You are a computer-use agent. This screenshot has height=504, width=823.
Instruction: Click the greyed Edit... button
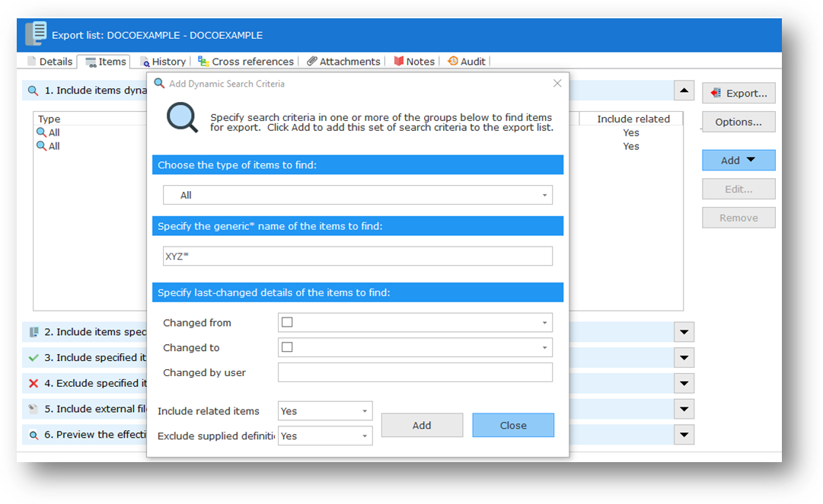tap(738, 189)
